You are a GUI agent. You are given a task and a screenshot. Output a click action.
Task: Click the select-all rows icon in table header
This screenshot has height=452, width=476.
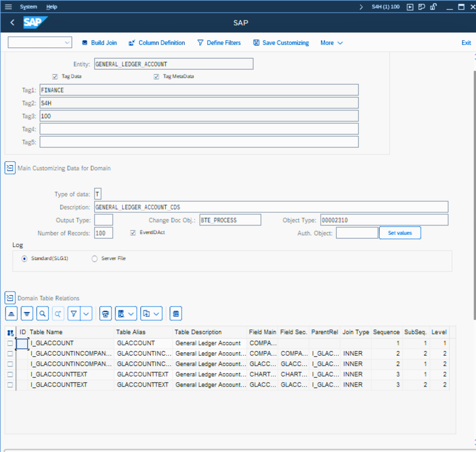click(x=10, y=333)
